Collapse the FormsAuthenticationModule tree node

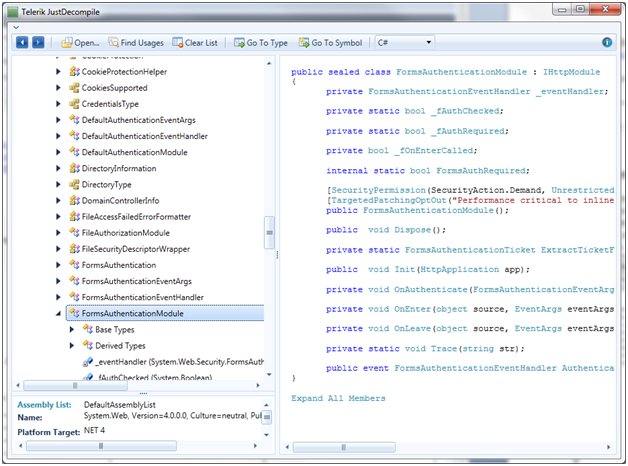click(58, 313)
